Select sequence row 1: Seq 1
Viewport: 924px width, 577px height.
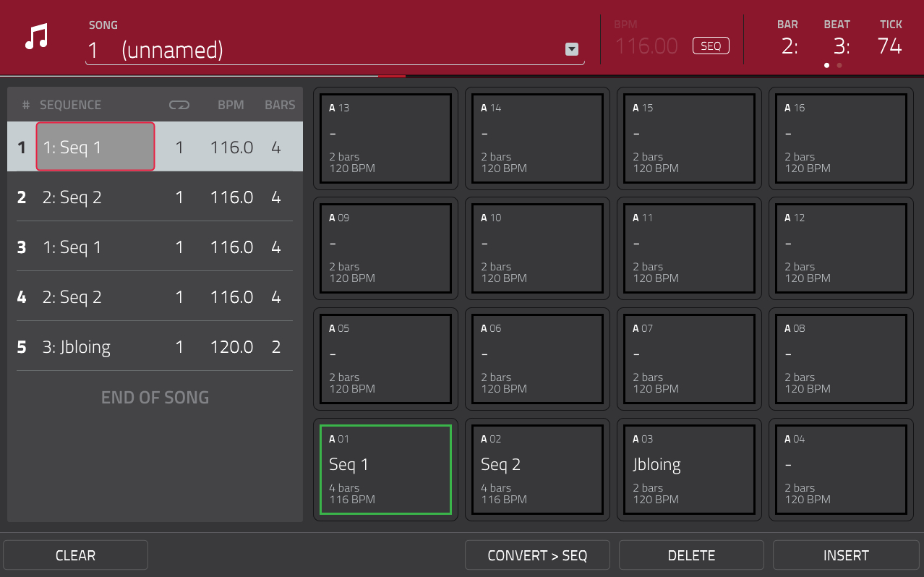coord(95,146)
